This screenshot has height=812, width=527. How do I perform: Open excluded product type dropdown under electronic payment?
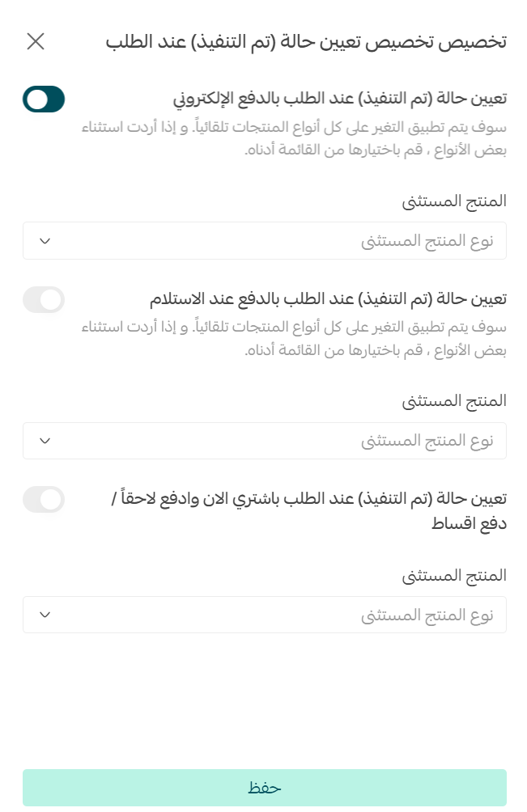(x=264, y=241)
